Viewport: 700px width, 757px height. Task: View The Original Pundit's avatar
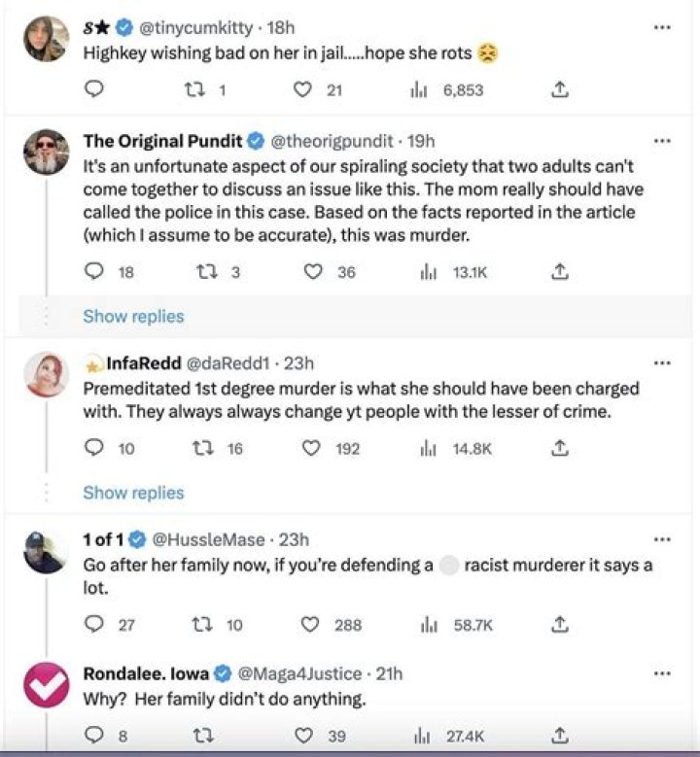pyautogui.click(x=47, y=152)
